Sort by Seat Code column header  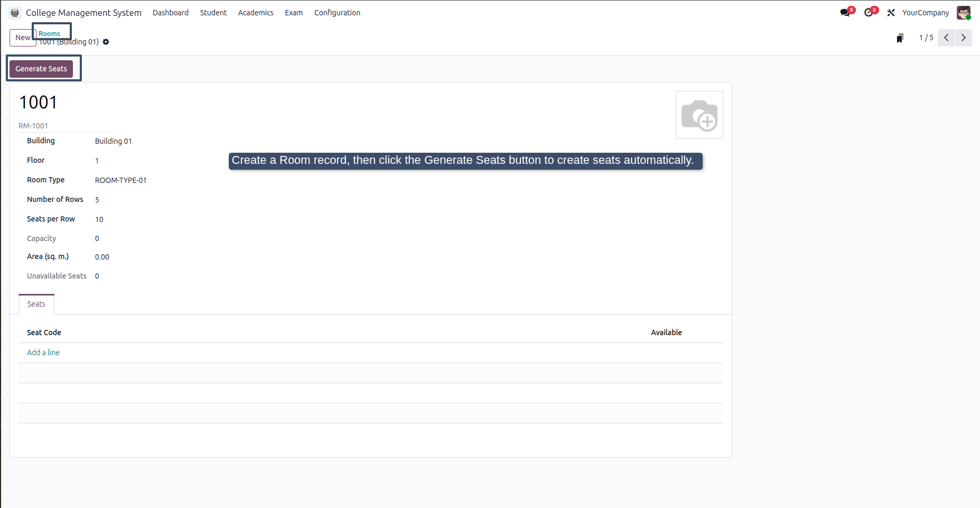point(44,332)
